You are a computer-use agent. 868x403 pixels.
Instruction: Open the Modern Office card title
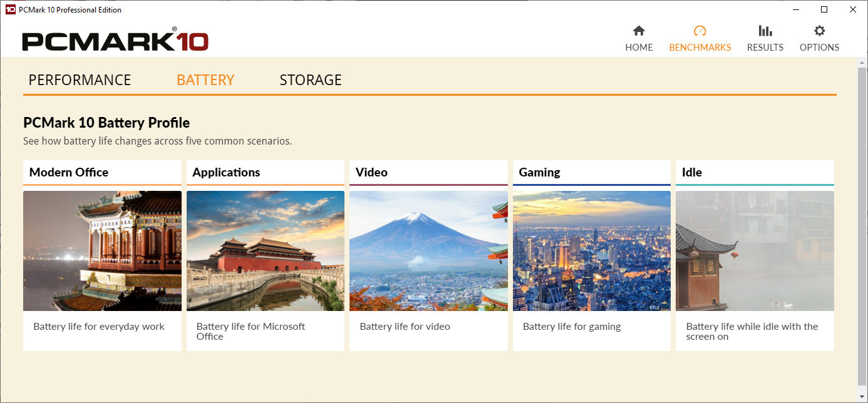coord(69,172)
